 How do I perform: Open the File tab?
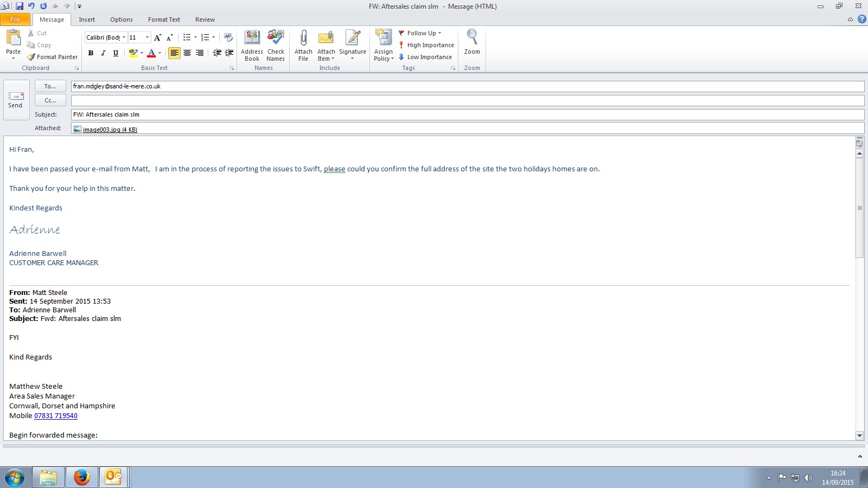[15, 20]
